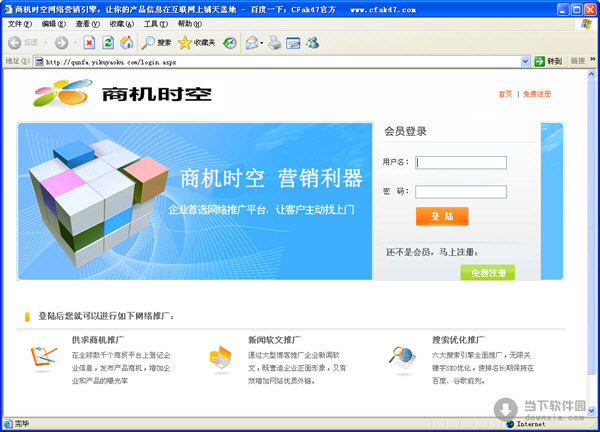Open the 文件(F) menu
This screenshot has width=600, height=432.
click(20, 24)
